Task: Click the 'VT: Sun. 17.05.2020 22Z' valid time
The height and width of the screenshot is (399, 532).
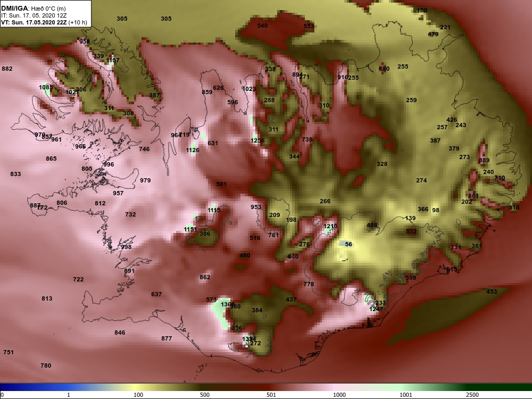Action: pos(34,23)
